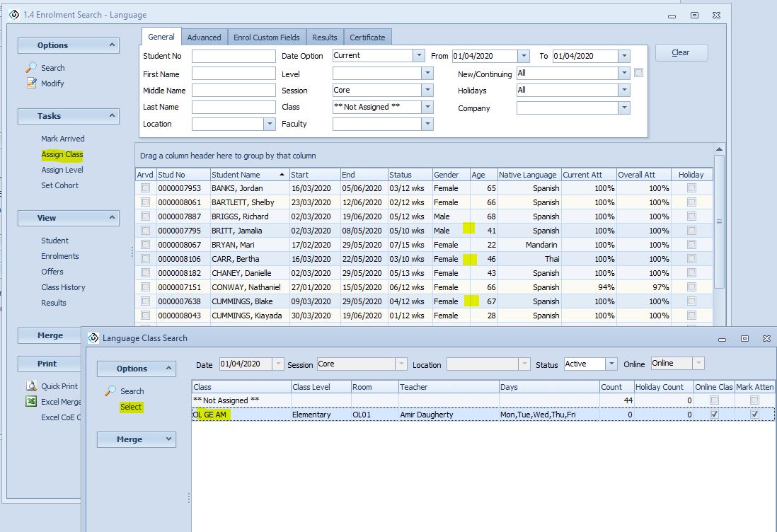Switch to the Advanced tab
Viewport: 777px width, 532px height.
coord(204,37)
